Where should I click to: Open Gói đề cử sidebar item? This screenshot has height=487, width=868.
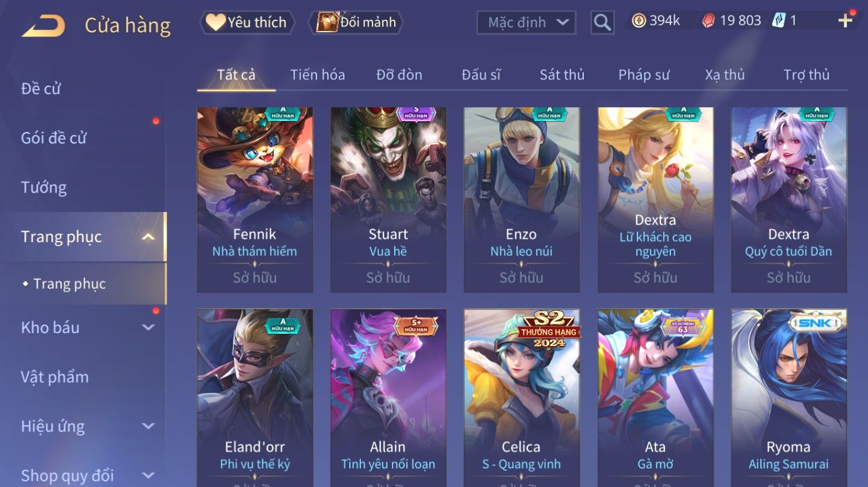click(54, 138)
